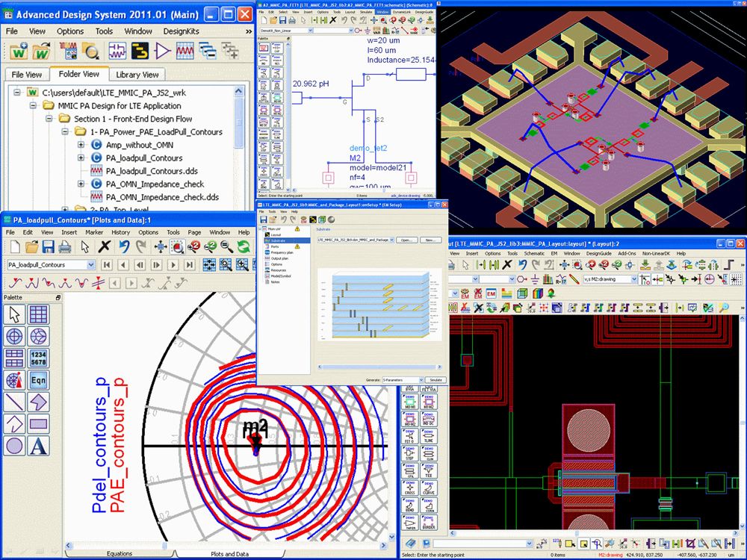This screenshot has height=560, width=747.
Task: Open the EM menu in Layout window
Action: (554, 253)
